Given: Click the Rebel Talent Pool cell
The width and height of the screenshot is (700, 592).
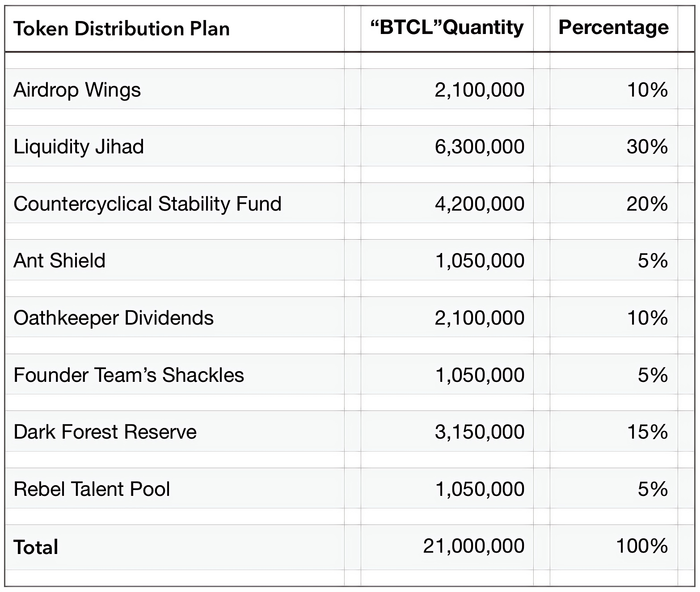Looking at the screenshot, I should pyautogui.click(x=92, y=489).
